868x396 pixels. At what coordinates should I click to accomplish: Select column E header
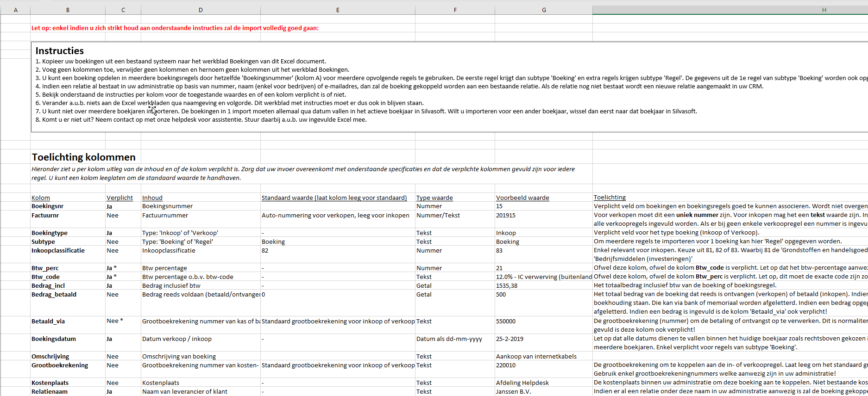coord(338,10)
